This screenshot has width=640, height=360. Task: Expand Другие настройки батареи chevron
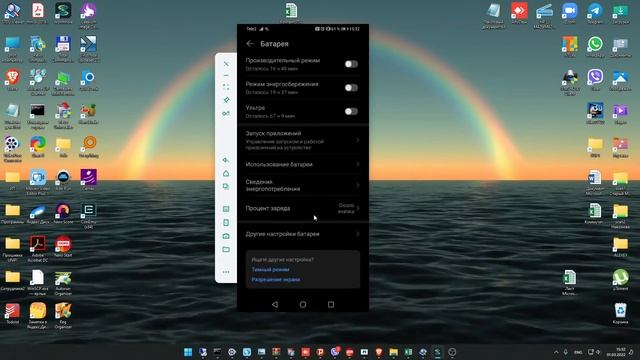pyautogui.click(x=358, y=234)
